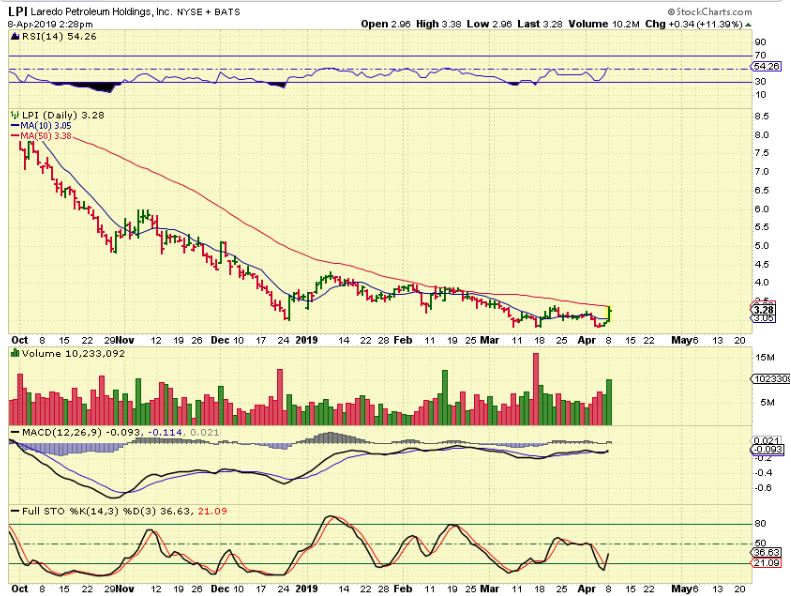Click the 54.26 RSI value tag
This screenshot has height=596, width=791.
766,66
